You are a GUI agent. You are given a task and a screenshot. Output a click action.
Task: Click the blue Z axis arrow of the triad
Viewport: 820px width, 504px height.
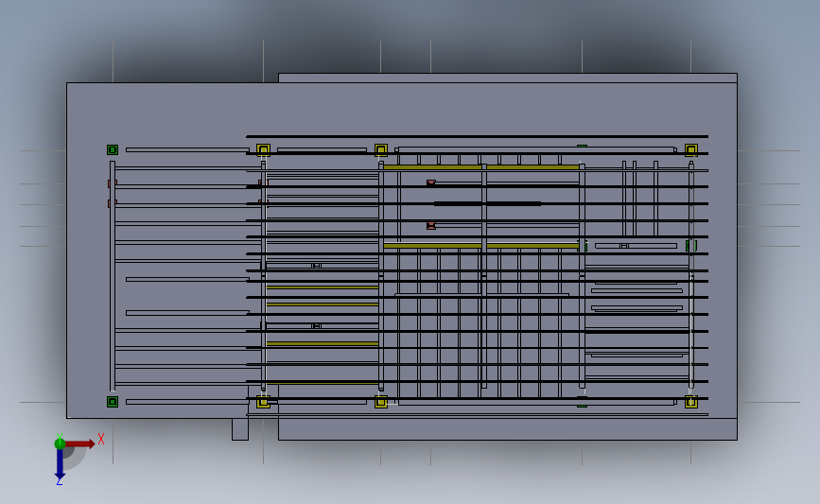pos(60,464)
